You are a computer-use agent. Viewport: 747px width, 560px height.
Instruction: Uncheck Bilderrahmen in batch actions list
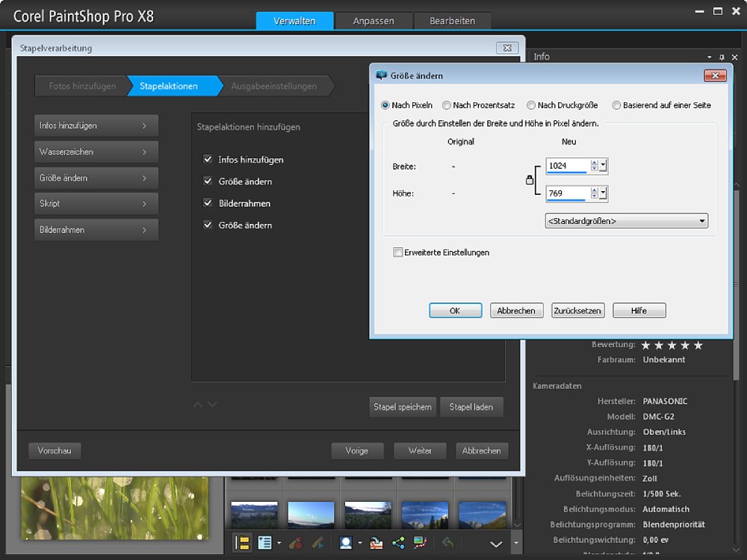pyautogui.click(x=208, y=203)
